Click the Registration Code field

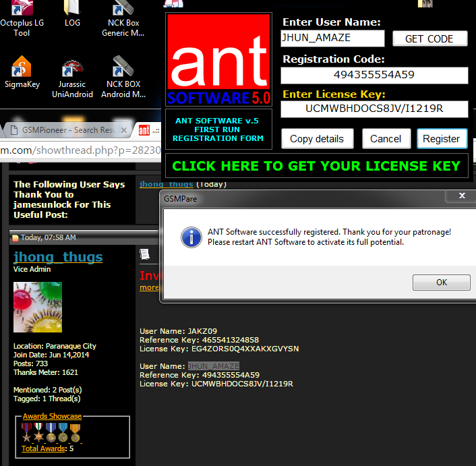point(374,75)
